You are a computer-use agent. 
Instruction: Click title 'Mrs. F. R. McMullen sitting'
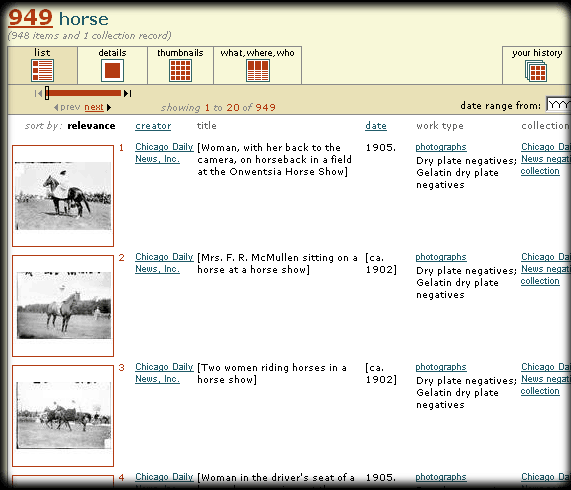pyautogui.click(x=277, y=264)
